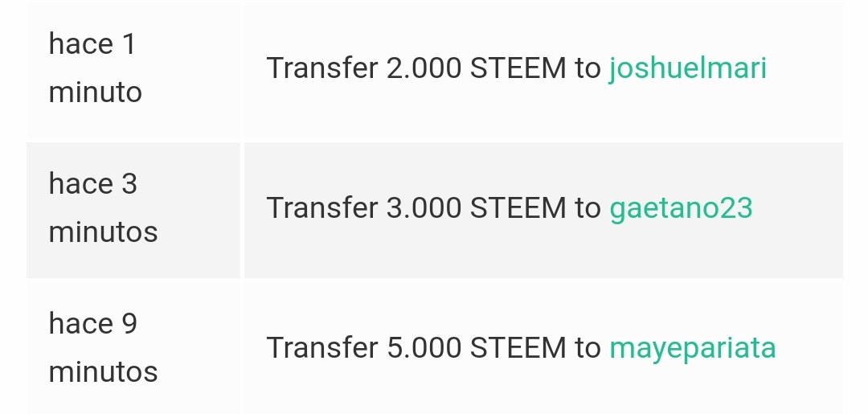Click the word Transfer in joshuelmari row

click(x=322, y=68)
